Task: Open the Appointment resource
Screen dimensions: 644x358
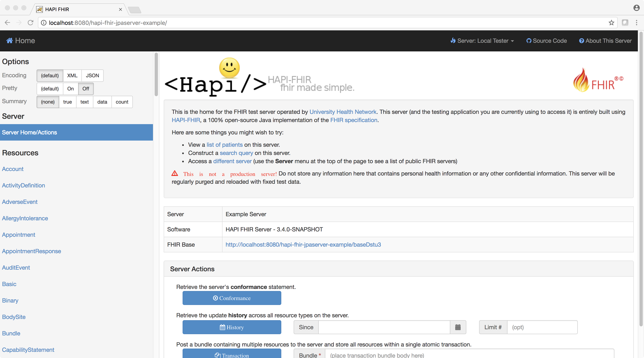Action: [x=19, y=235]
